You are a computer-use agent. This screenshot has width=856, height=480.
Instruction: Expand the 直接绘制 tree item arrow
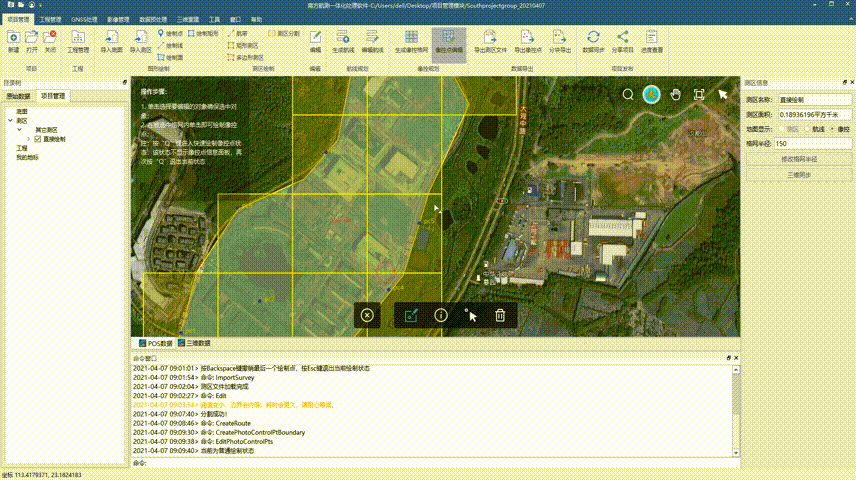pyautogui.click(x=29, y=139)
